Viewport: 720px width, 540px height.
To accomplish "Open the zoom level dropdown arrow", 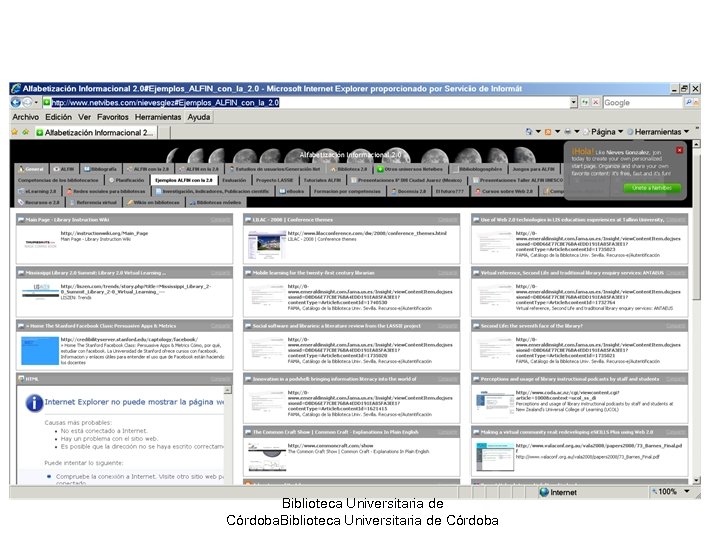I will (x=687, y=492).
